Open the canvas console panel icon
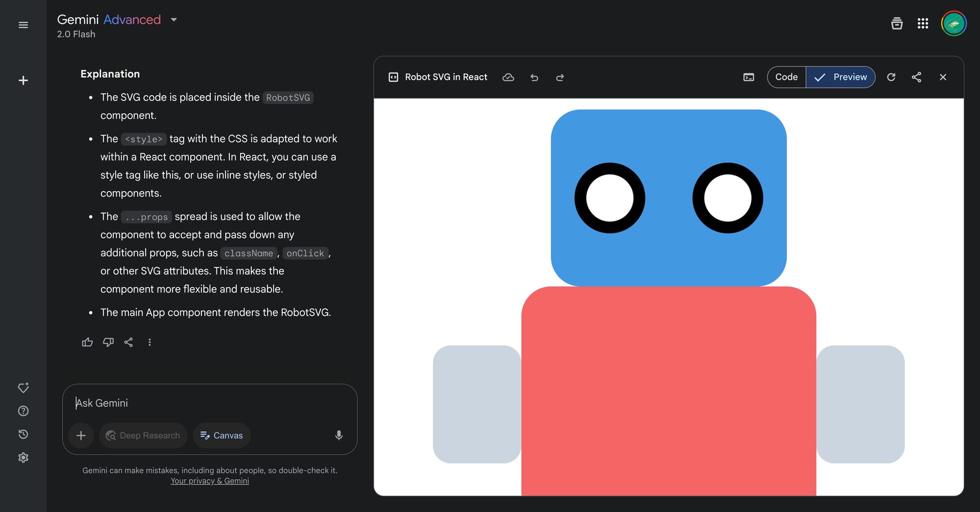 (748, 77)
